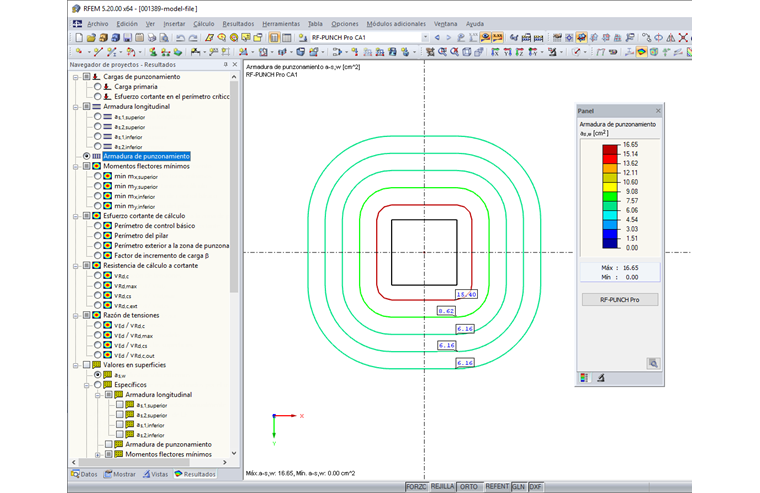The width and height of the screenshot is (760, 493).
Task: Click the 15.40 result value label
Action: click(466, 295)
